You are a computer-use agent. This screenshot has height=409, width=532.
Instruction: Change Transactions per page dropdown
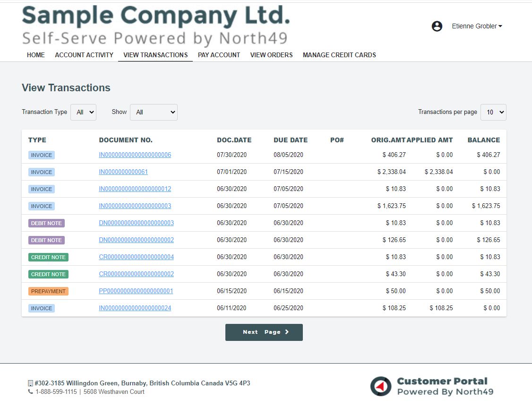(493, 112)
